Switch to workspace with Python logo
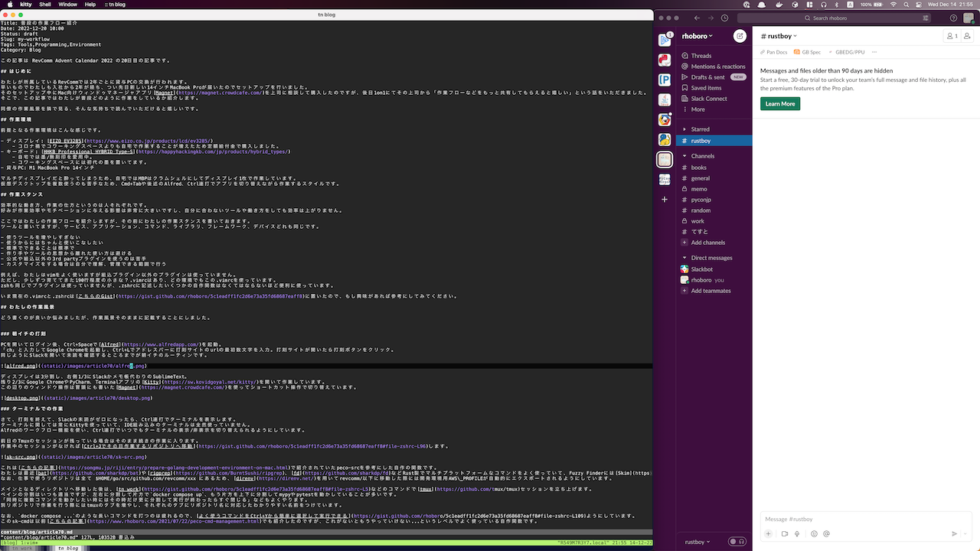Image resolution: width=980 pixels, height=551 pixels. click(x=665, y=139)
